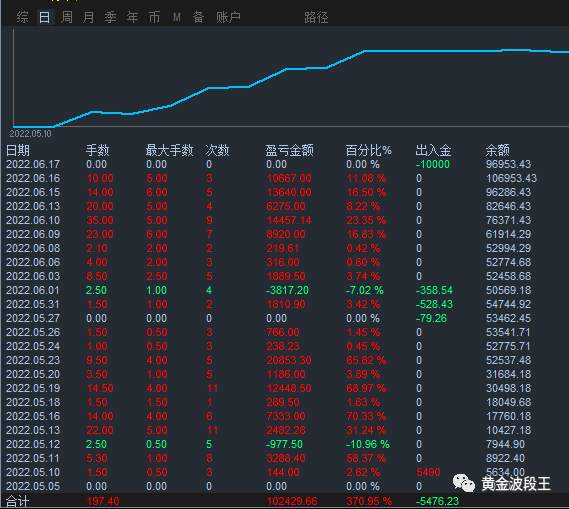Click the 65.82 % percentage cell
This screenshot has height=509, width=569.
click(366, 360)
